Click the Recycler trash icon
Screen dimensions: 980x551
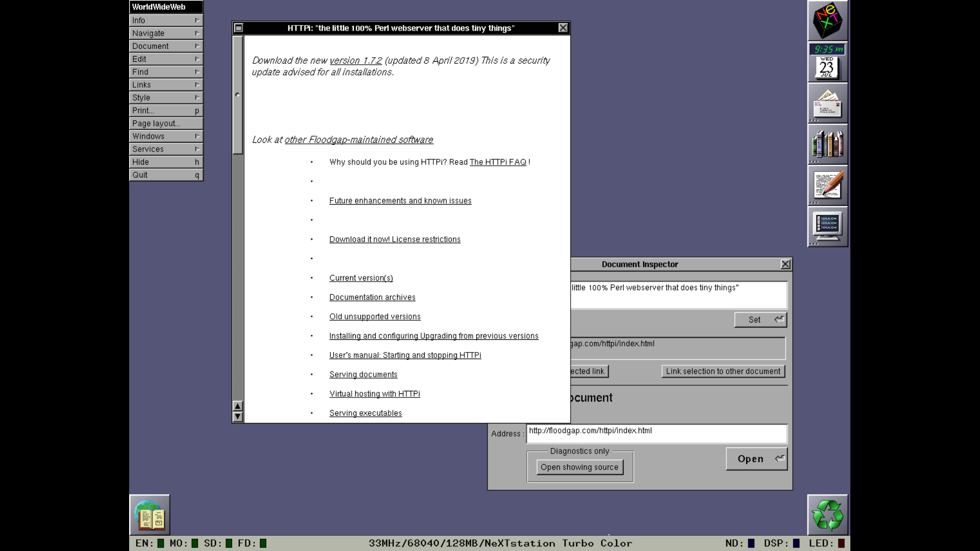point(827,515)
